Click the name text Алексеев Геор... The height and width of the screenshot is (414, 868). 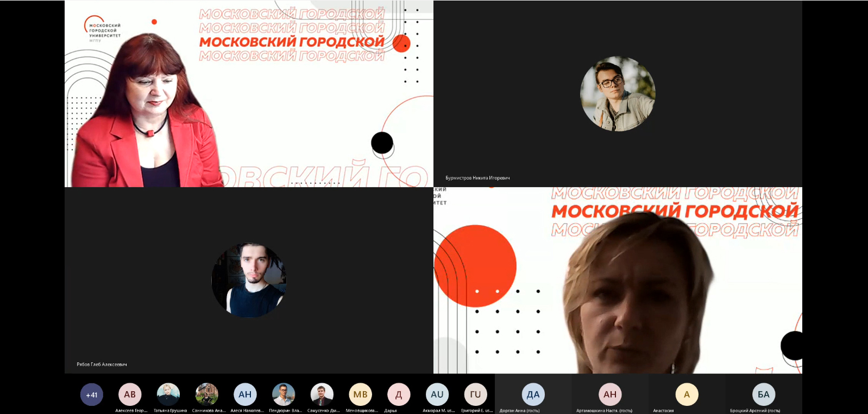[131, 411]
